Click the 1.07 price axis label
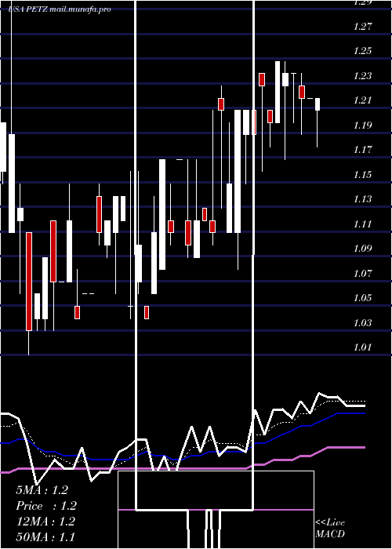392x549 pixels. 362,274
